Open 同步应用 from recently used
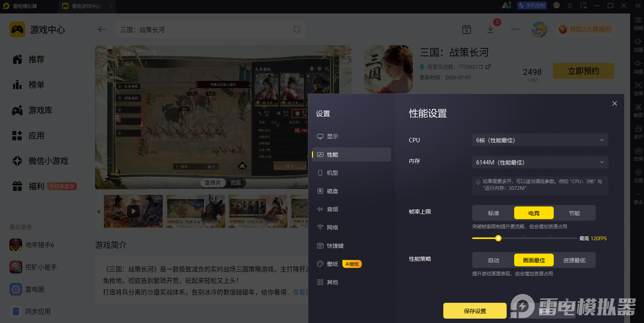644x323 pixels. click(x=30, y=312)
